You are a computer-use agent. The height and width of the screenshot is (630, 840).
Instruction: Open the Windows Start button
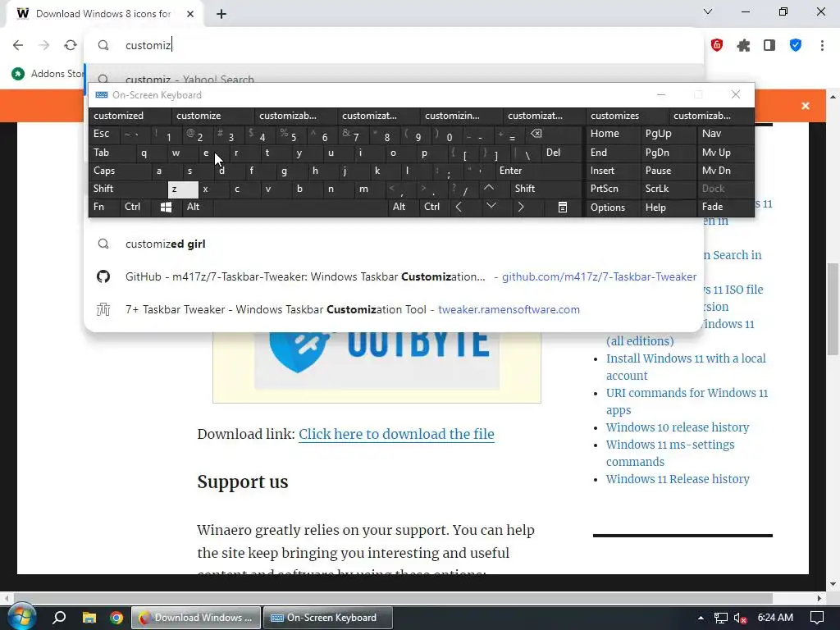point(21,617)
